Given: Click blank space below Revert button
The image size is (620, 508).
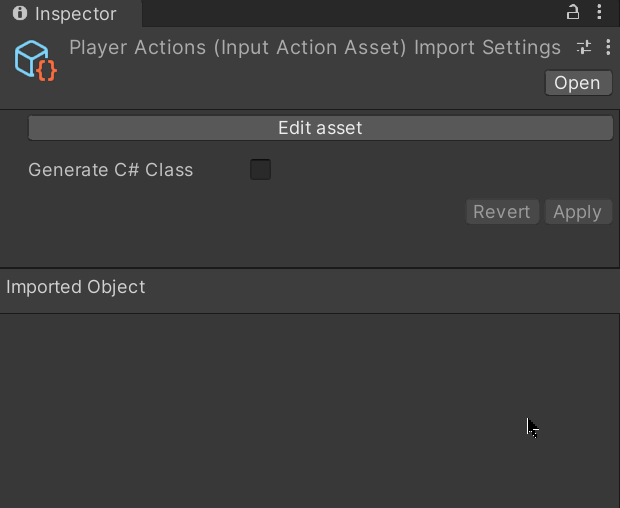Looking at the screenshot, I should point(502,244).
